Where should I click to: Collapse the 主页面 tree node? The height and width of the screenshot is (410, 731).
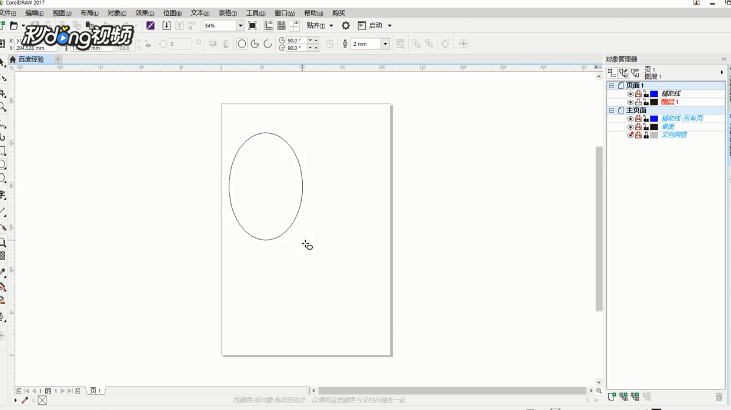tap(611, 111)
